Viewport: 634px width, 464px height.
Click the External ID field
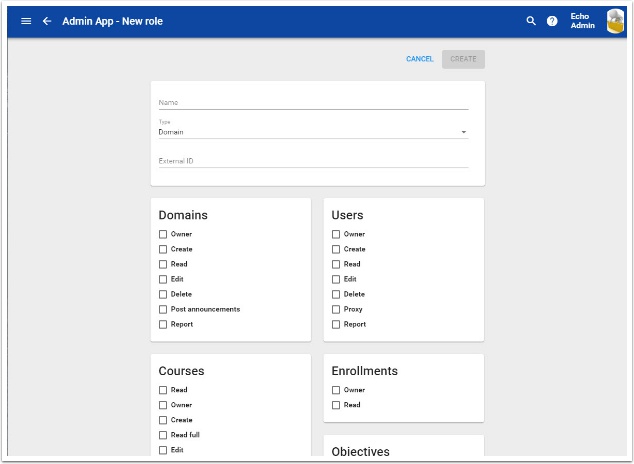pyautogui.click(x=312, y=160)
